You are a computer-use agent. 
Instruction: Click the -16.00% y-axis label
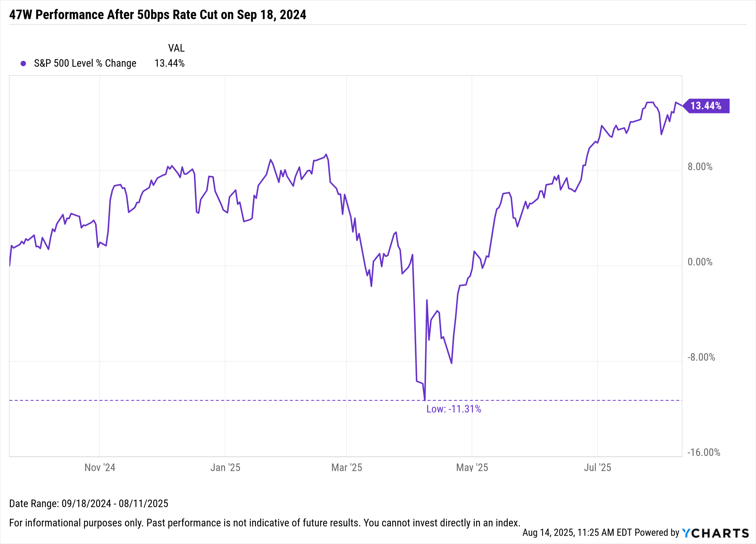tap(704, 453)
